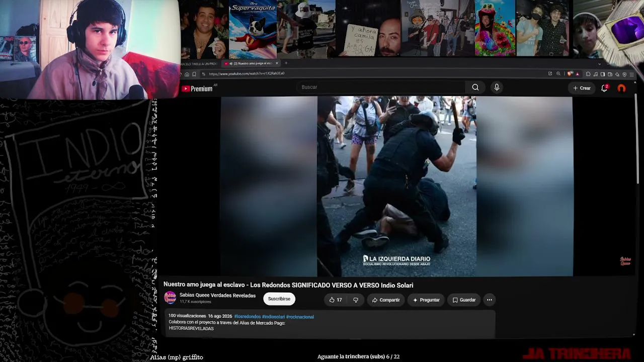Image resolution: width=644 pixels, height=362 pixels.
Task: Click the '11,7 K suscriptores' text
Action: pyautogui.click(x=196, y=302)
